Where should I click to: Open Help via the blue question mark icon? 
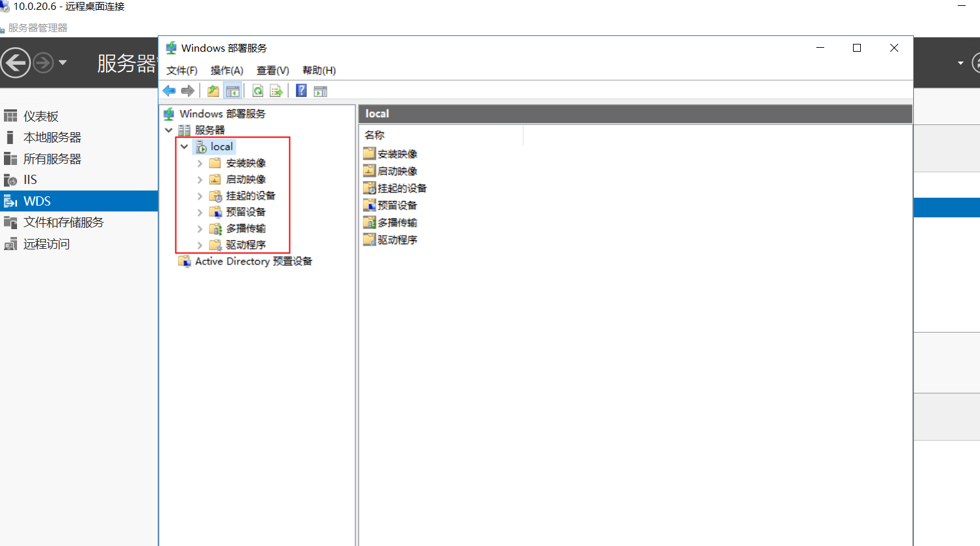pos(301,91)
